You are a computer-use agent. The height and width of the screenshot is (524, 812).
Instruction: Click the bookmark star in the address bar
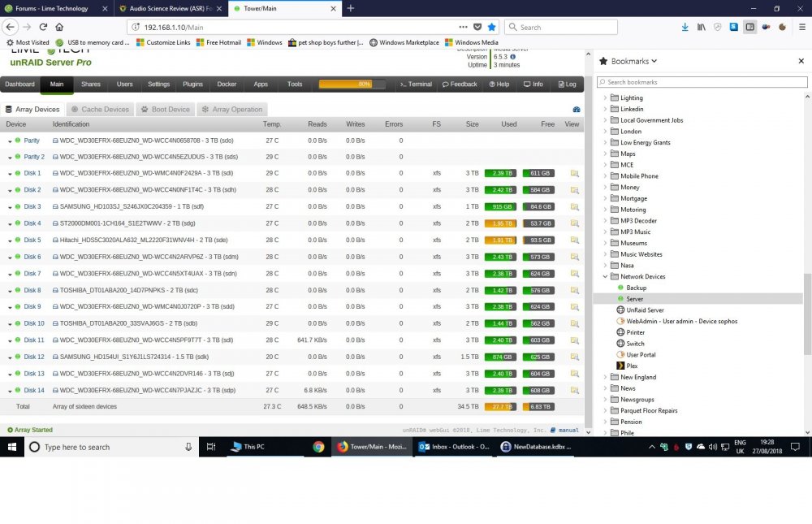click(491, 27)
